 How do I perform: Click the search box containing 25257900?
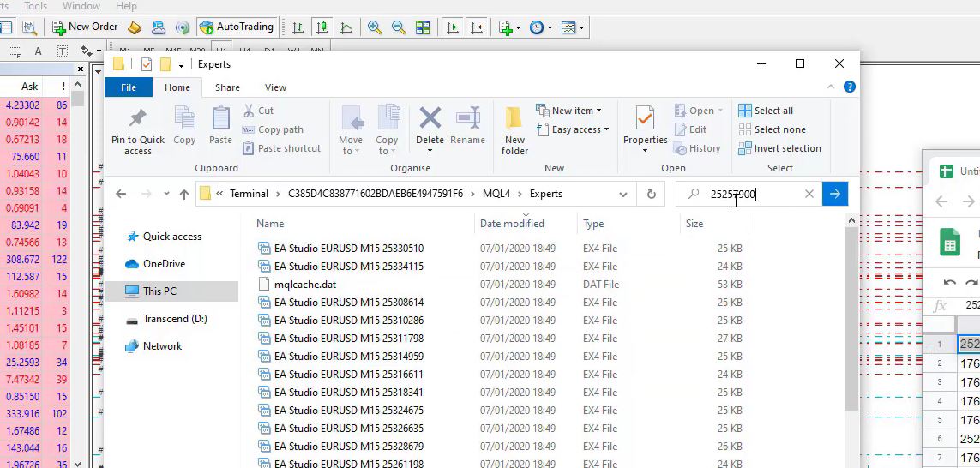click(x=749, y=194)
